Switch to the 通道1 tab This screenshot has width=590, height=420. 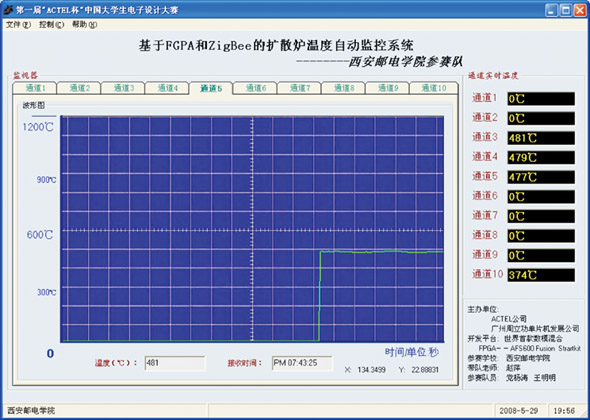(x=35, y=88)
